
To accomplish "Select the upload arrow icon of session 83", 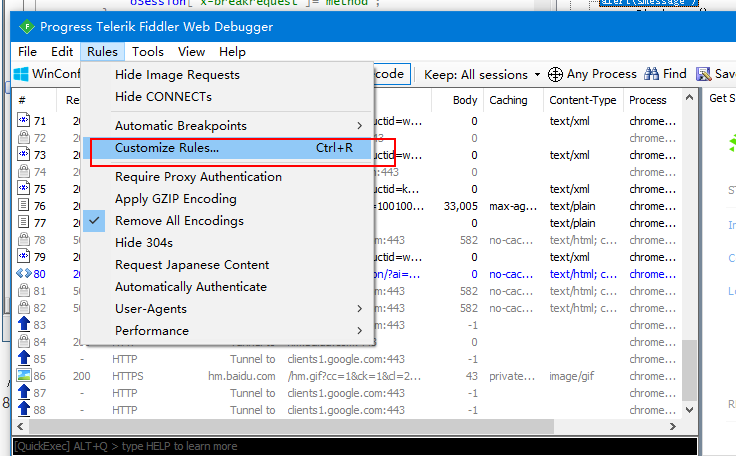I will [x=23, y=324].
